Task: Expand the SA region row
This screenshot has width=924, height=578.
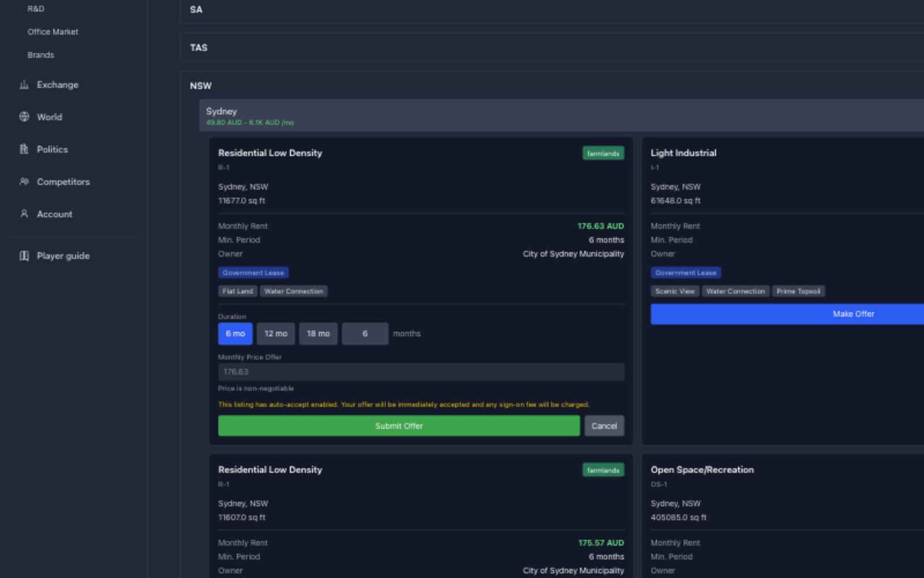Action: [552, 10]
